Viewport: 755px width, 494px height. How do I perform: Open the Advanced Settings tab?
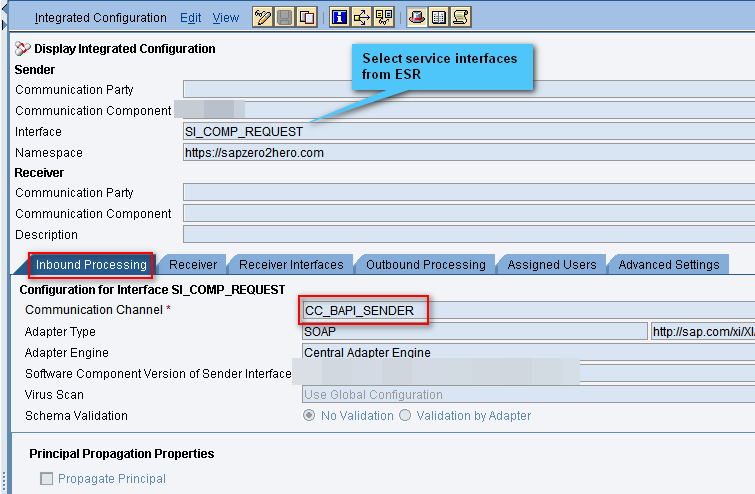pyautogui.click(x=668, y=265)
